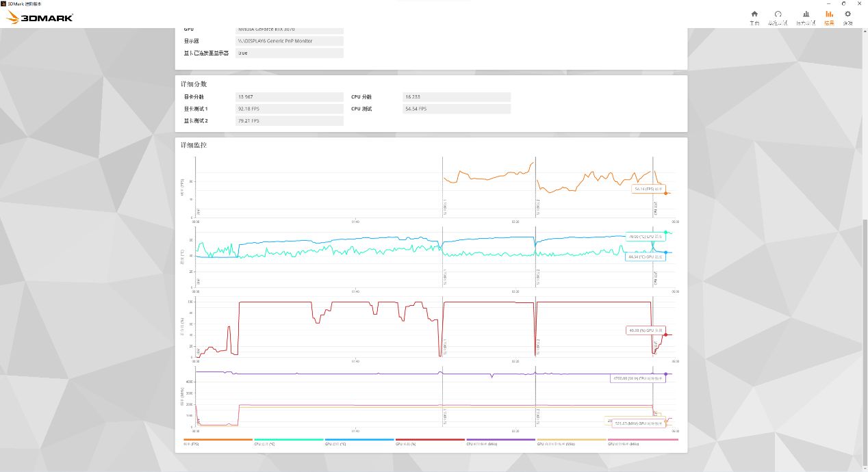Screen dimensions: 868x472
Task: Toggle the yellow GPU memory clock legend
Action: pyautogui.click(x=572, y=442)
